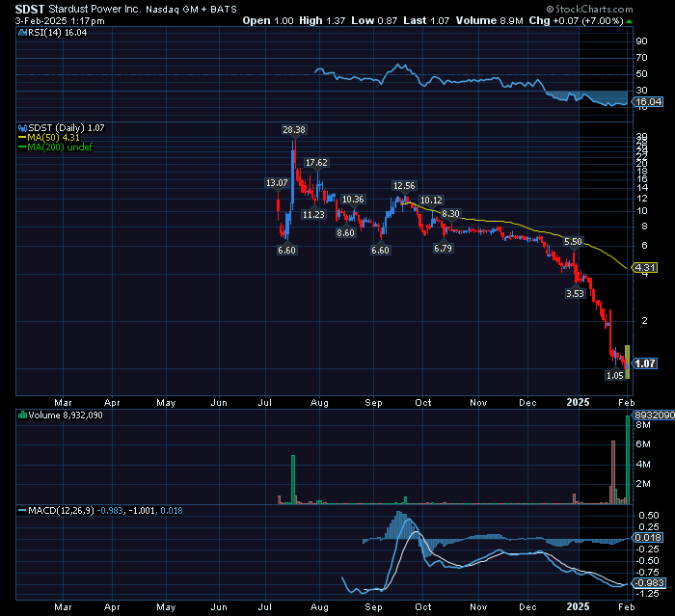Image resolution: width=675 pixels, height=616 pixels.
Task: Click the RSI(14) legend area-chart icon
Action: tap(22, 32)
